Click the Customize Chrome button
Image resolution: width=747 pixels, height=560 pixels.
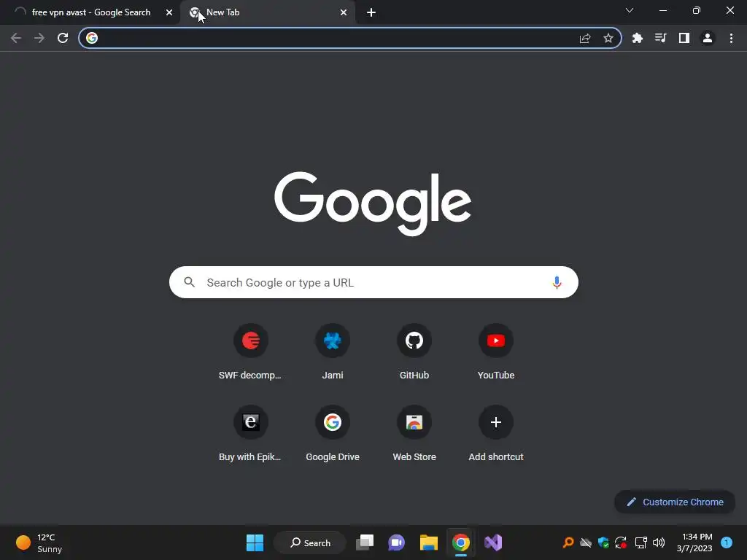675,502
